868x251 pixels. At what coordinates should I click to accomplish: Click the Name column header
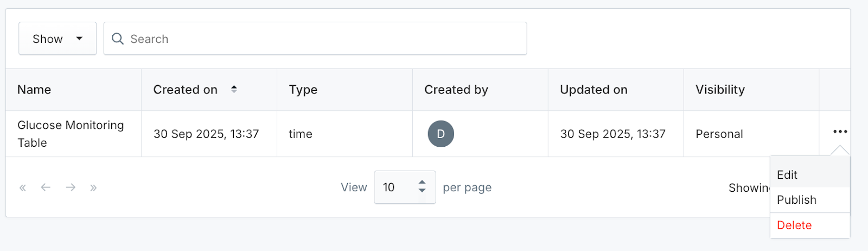(34, 90)
